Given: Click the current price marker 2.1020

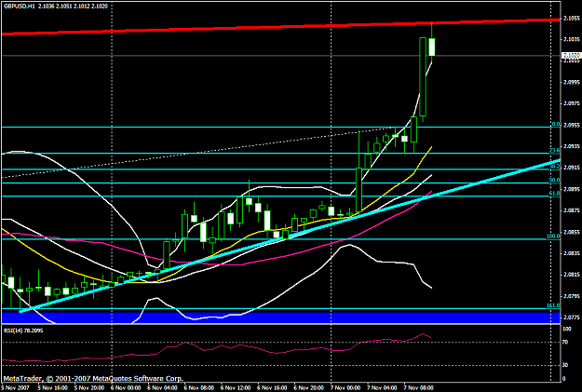Looking at the screenshot, I should point(571,55).
